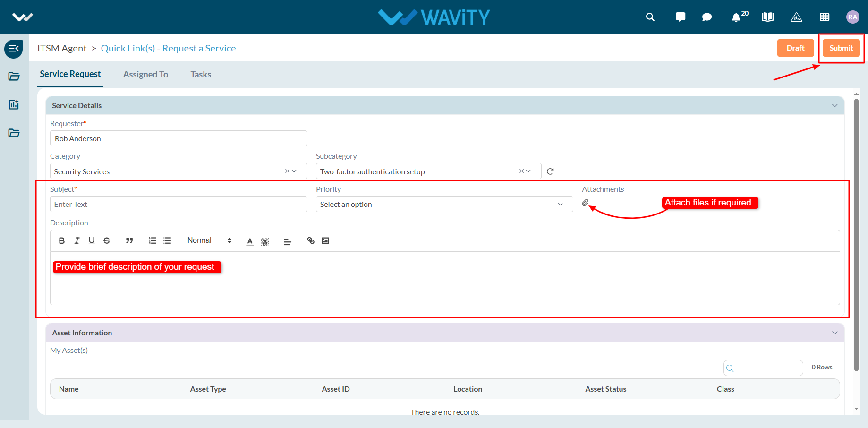Sort assets by Class column

(x=725, y=389)
